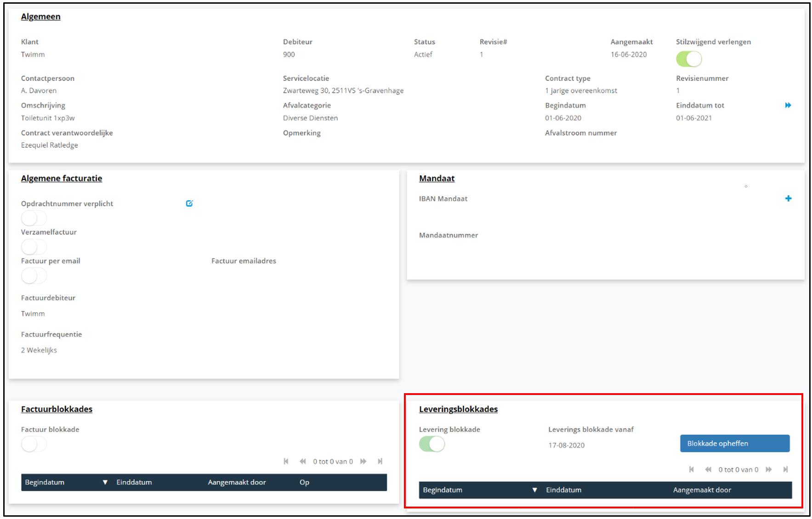812x519 pixels.
Task: Select Twimm under Factuurdebiteur
Action: tap(33, 313)
